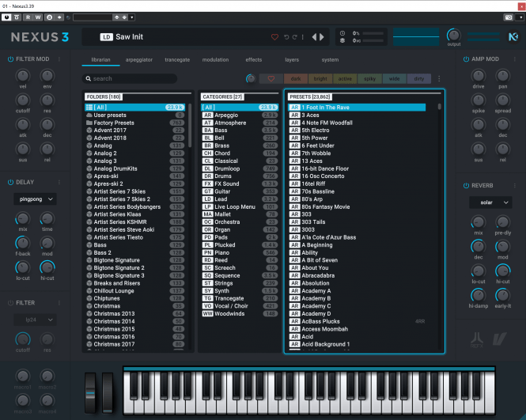
Task: Open the reverb solar type dropdown
Action: coord(490,202)
